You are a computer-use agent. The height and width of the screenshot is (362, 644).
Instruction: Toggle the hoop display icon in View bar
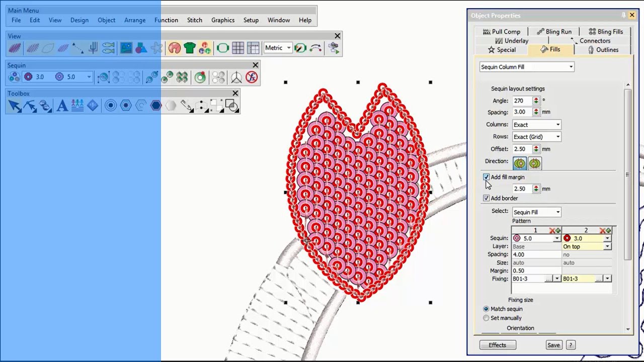pyautogui.click(x=222, y=48)
